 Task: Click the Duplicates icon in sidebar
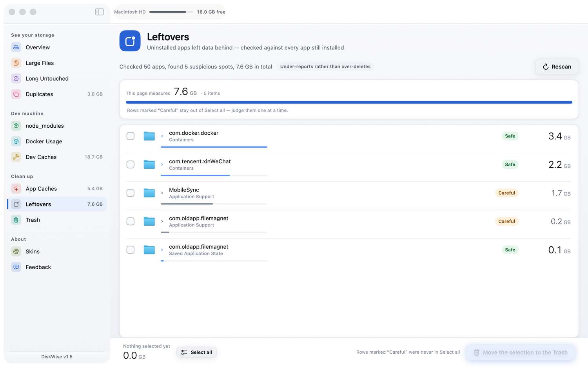[x=16, y=94]
